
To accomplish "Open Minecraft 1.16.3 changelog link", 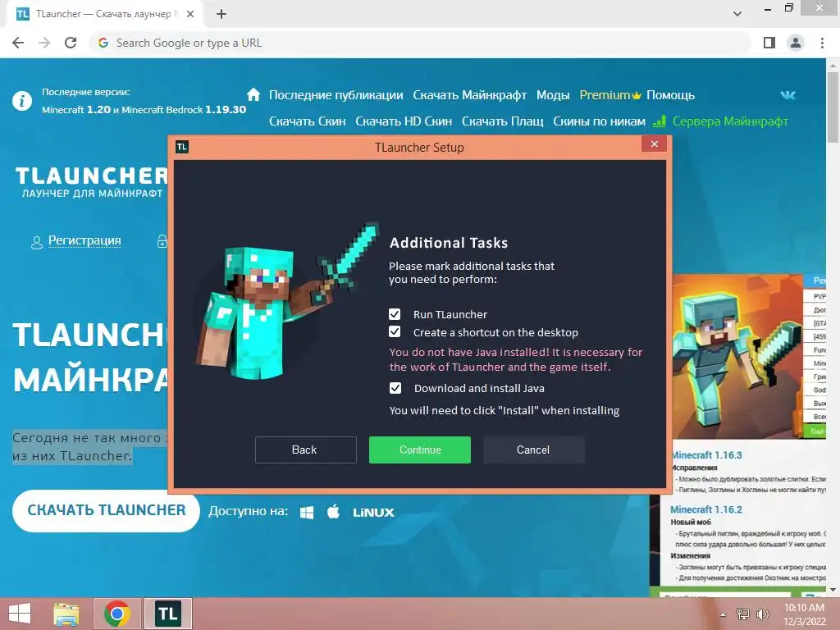I will click(707, 454).
